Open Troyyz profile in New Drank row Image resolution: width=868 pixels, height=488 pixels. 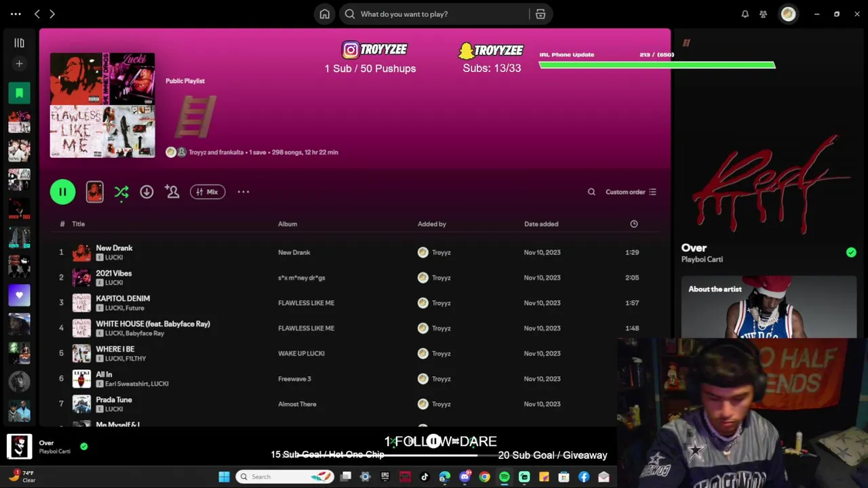pyautogui.click(x=441, y=252)
